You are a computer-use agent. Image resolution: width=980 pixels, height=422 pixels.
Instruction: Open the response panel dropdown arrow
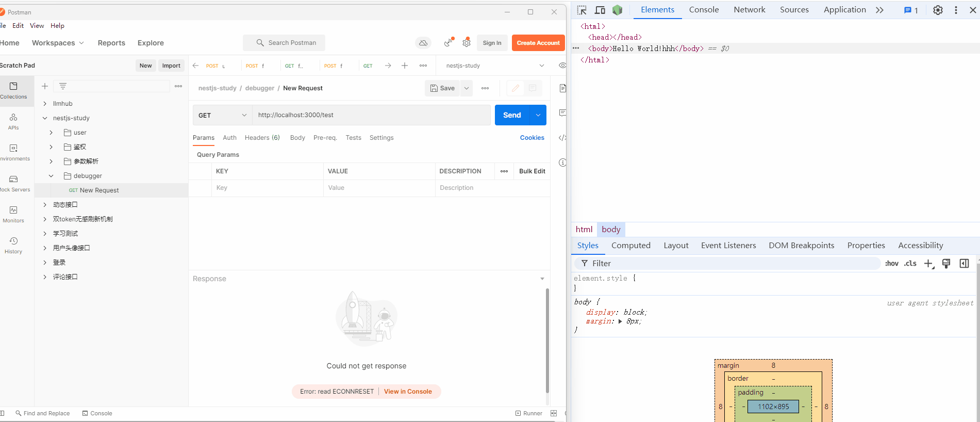click(542, 279)
